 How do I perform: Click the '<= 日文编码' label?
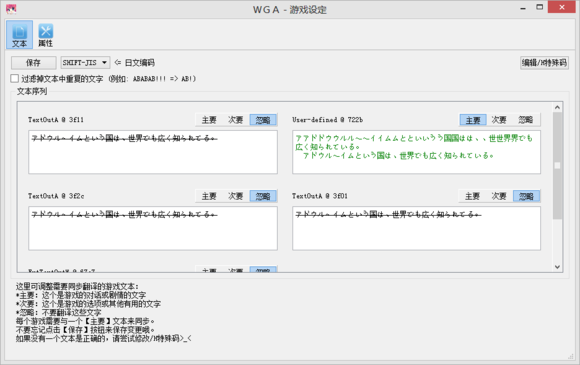click(134, 62)
